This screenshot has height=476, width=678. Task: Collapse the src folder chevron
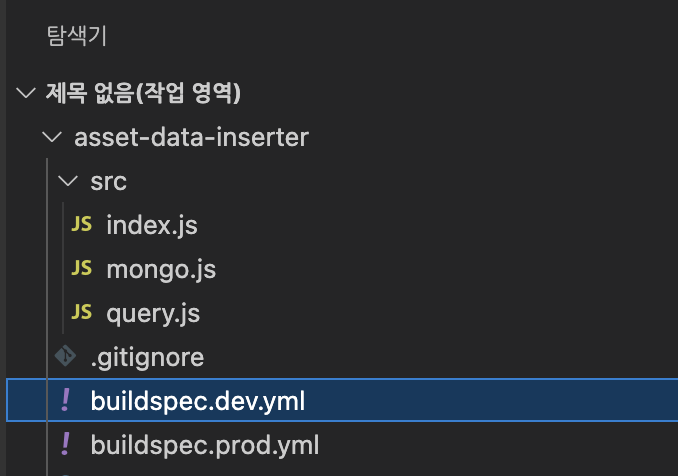point(67,182)
